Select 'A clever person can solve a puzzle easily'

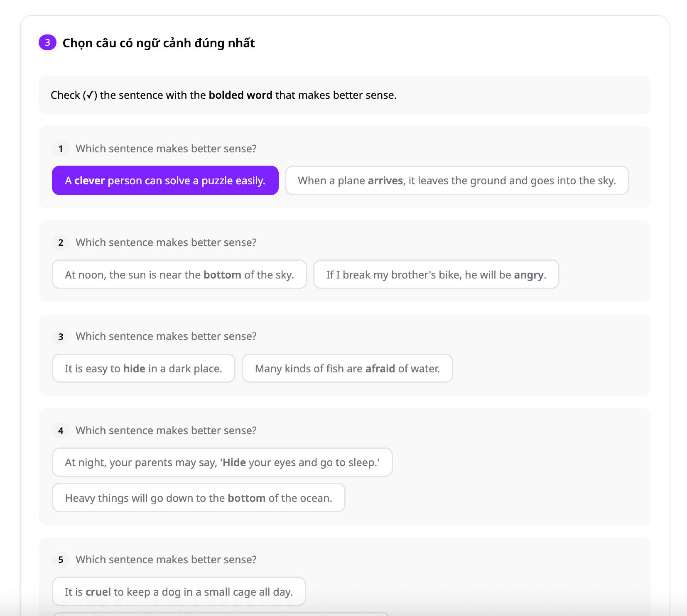coord(165,181)
